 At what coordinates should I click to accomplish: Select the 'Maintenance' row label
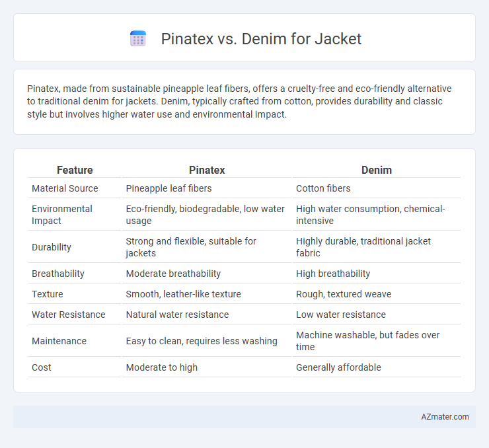click(59, 341)
